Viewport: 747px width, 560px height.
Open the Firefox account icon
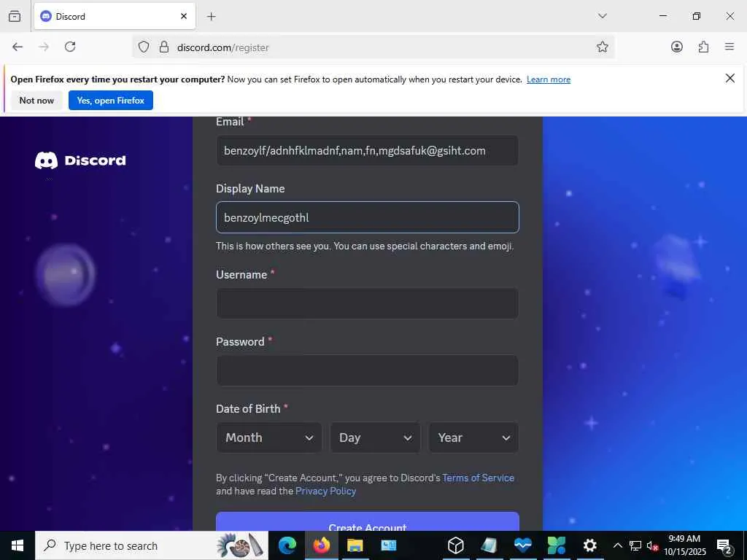pos(676,47)
